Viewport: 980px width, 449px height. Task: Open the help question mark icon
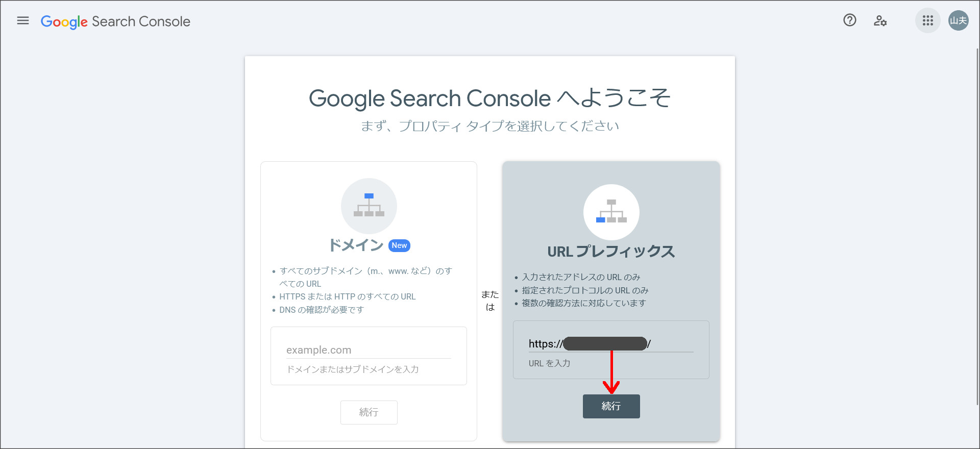[x=850, y=20]
